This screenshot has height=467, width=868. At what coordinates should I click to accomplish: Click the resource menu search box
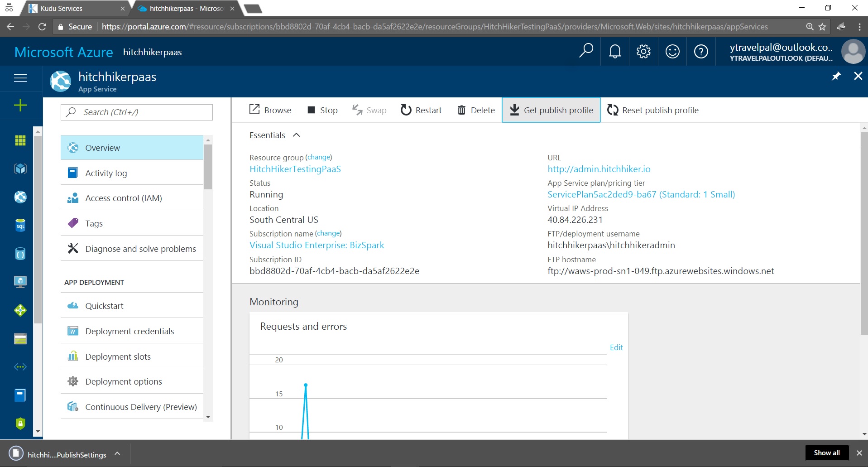[137, 112]
